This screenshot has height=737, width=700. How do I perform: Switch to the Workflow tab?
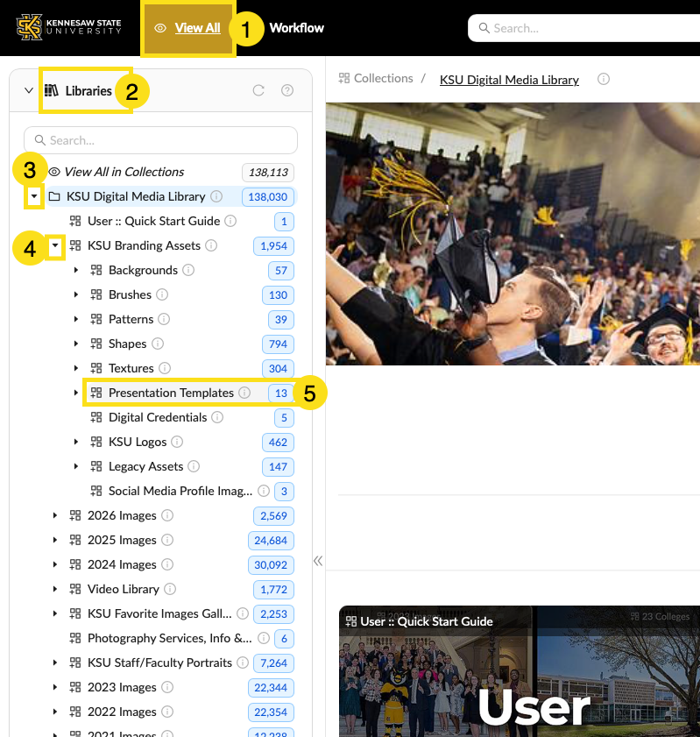[296, 28]
